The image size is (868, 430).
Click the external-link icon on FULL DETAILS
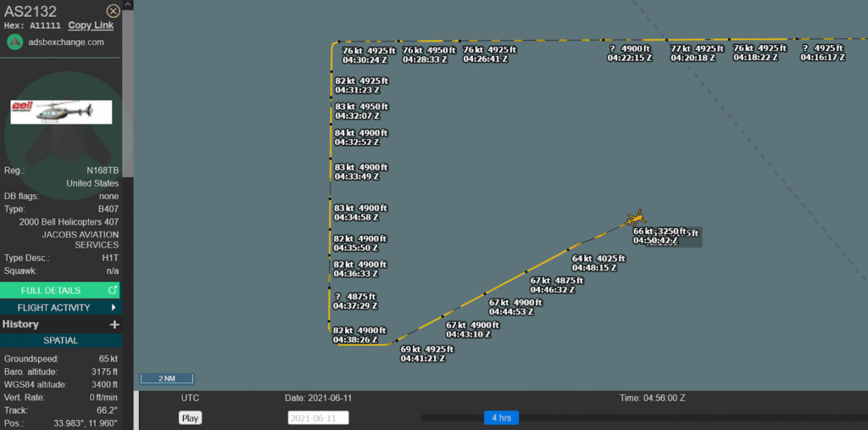[x=113, y=290]
